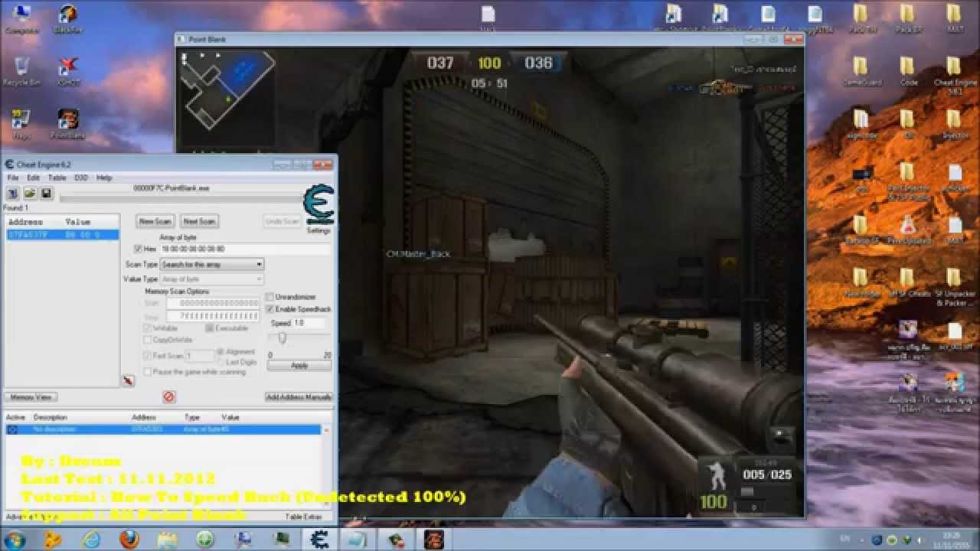Open the GameGuard folder on desktop
Viewport: 980px width, 551px height.
point(862,70)
